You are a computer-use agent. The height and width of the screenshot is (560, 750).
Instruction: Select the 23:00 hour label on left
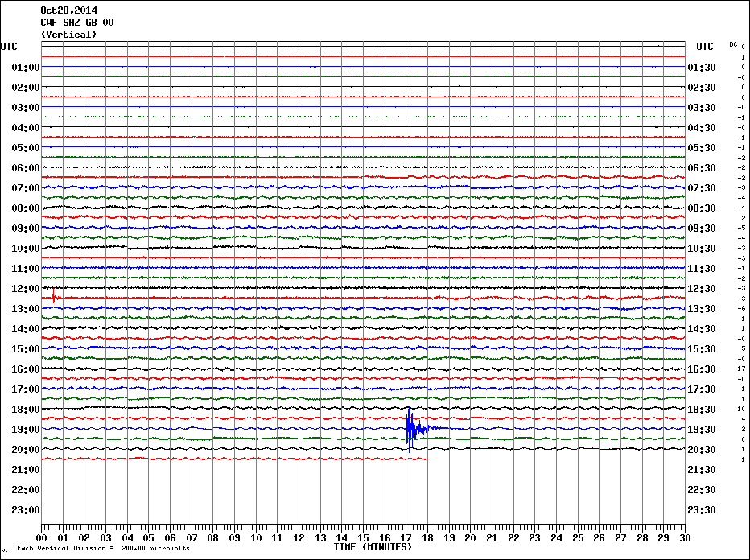pos(26,510)
